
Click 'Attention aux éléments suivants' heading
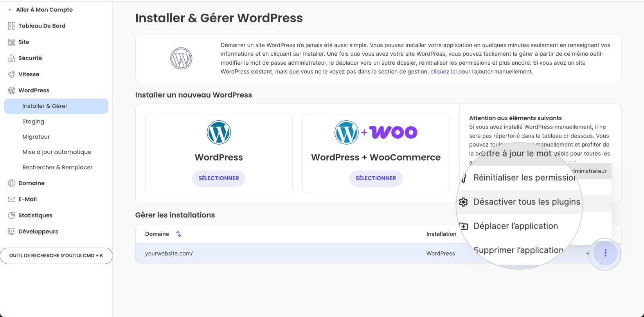[515, 118]
